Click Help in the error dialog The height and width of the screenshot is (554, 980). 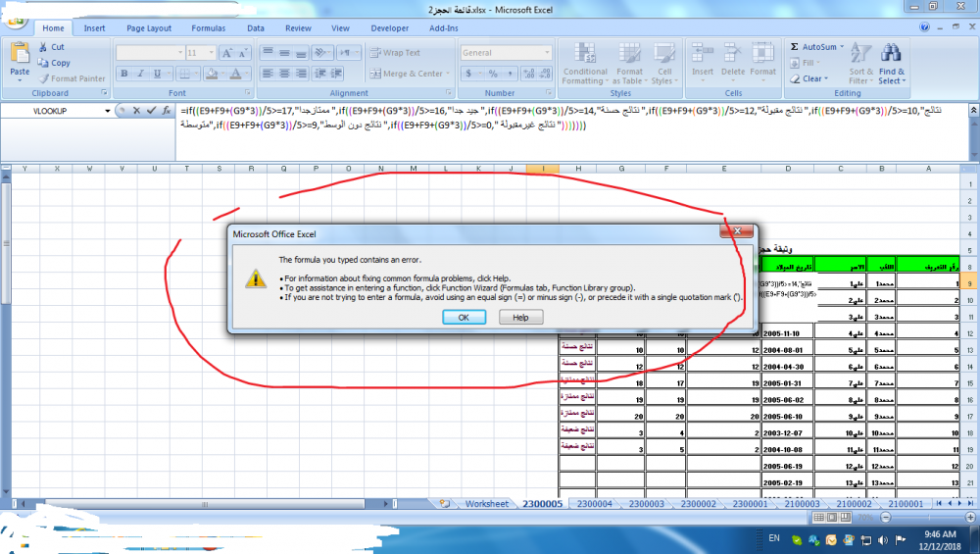click(x=520, y=317)
